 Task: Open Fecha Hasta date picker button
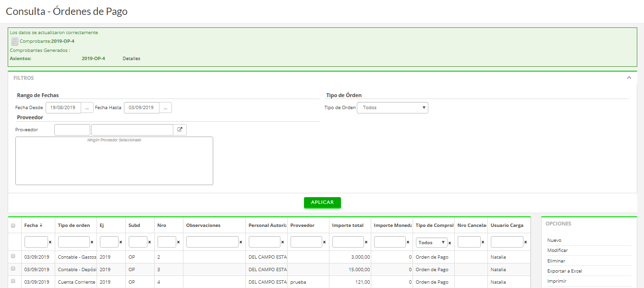pyautogui.click(x=165, y=108)
